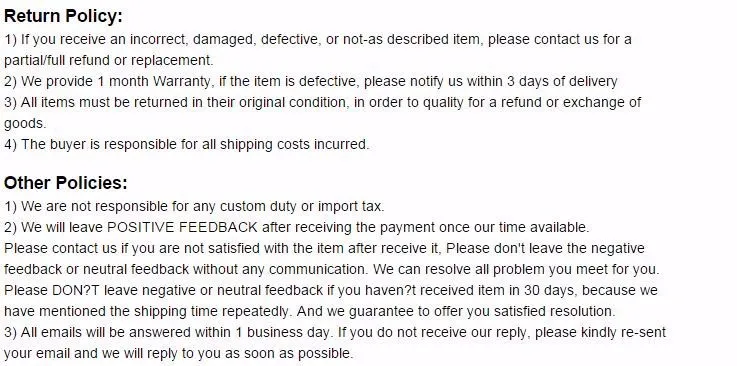Viewport: 737px width, 366px height.
Task: Click the 'please kindly re-sent' phrase
Action: pos(600,332)
